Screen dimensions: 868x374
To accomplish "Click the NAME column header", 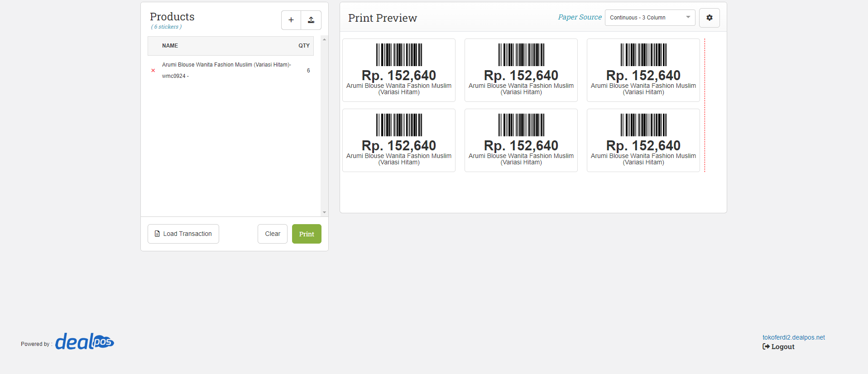I will tap(170, 46).
